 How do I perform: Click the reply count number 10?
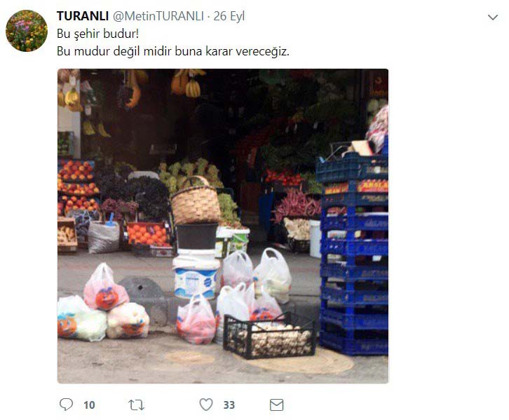pos(89,405)
